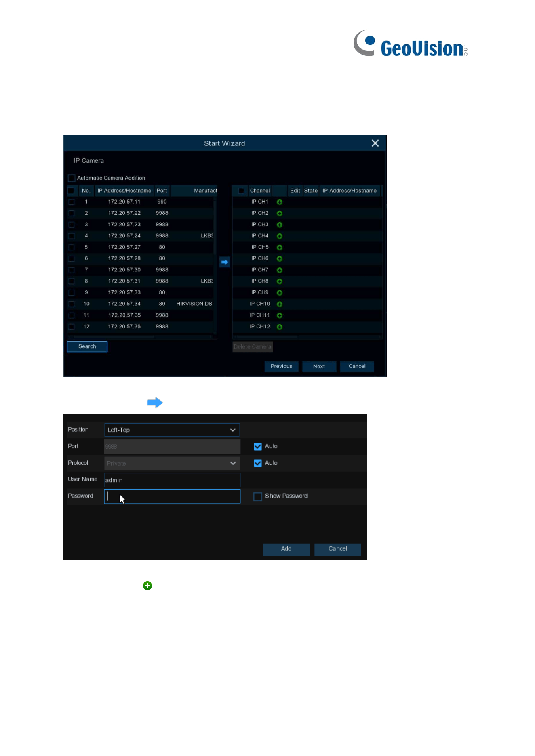Tick select-all checkbox in Channel list header

[241, 191]
